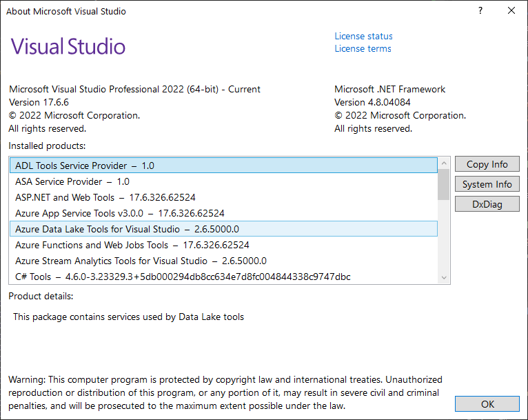Click the .NET Framework Version 4.8.04084 text

point(372,102)
